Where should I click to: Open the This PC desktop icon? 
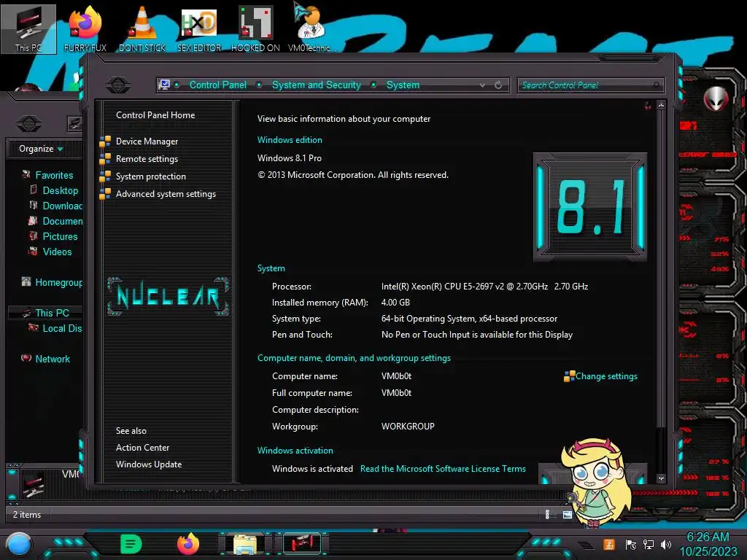coord(28,29)
